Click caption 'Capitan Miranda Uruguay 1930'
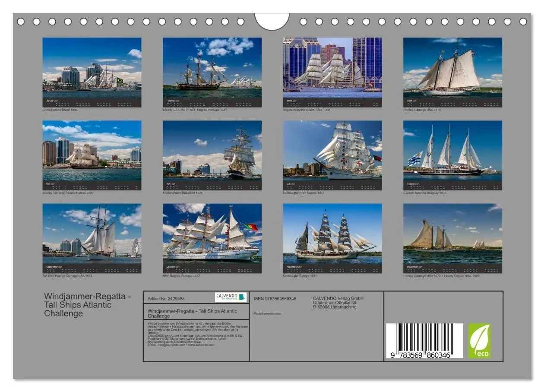The height and width of the screenshot is (392, 544). [x=425, y=193]
